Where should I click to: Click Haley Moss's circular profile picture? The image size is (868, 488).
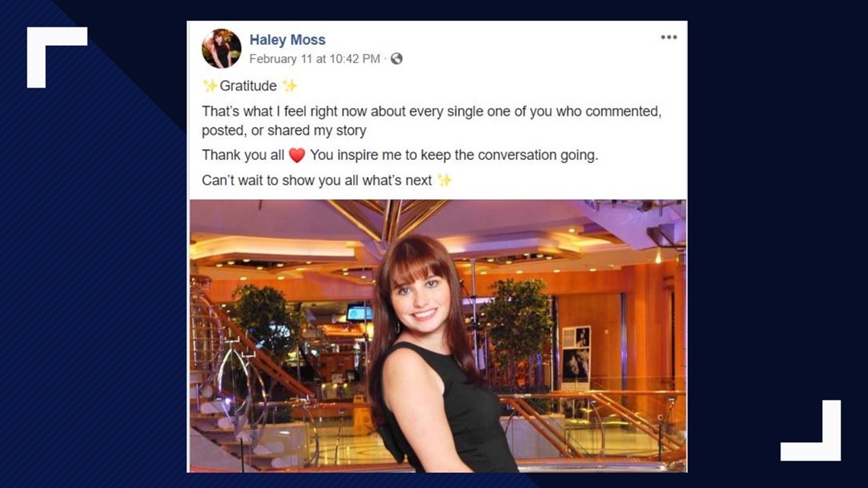click(x=222, y=46)
